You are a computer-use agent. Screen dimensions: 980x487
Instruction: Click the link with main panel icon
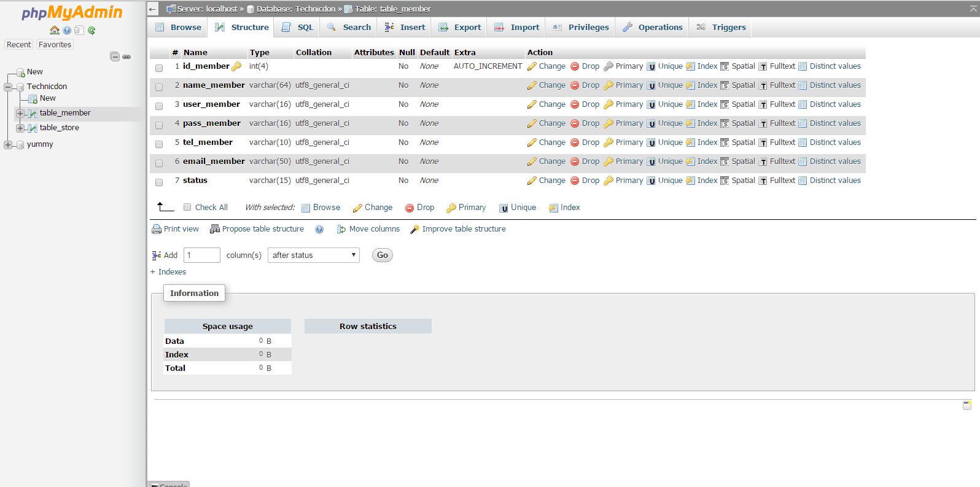126,56
